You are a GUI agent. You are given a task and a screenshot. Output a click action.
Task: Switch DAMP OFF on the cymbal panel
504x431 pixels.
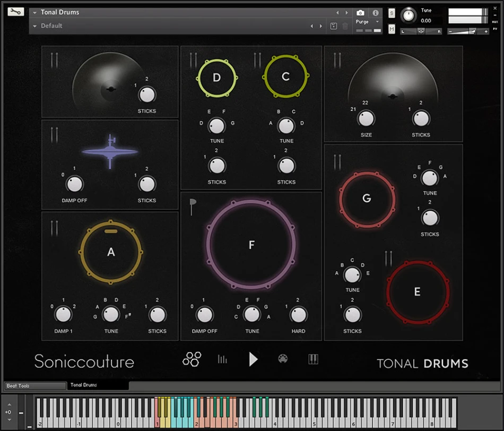point(74,184)
